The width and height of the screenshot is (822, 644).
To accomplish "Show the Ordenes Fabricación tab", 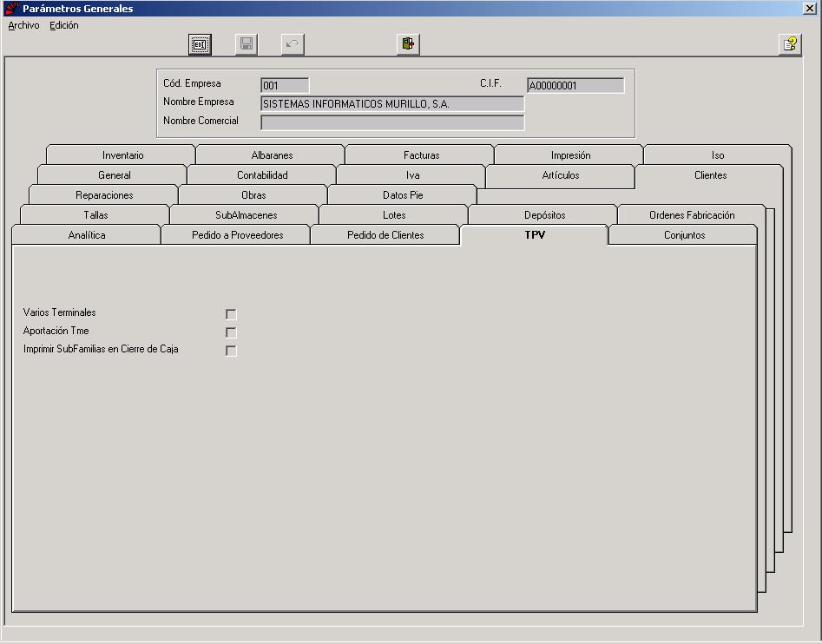I will 692,215.
